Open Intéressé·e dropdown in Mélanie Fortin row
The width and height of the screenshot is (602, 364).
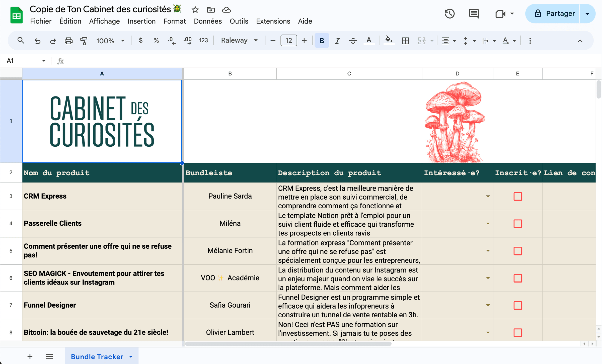tap(488, 251)
